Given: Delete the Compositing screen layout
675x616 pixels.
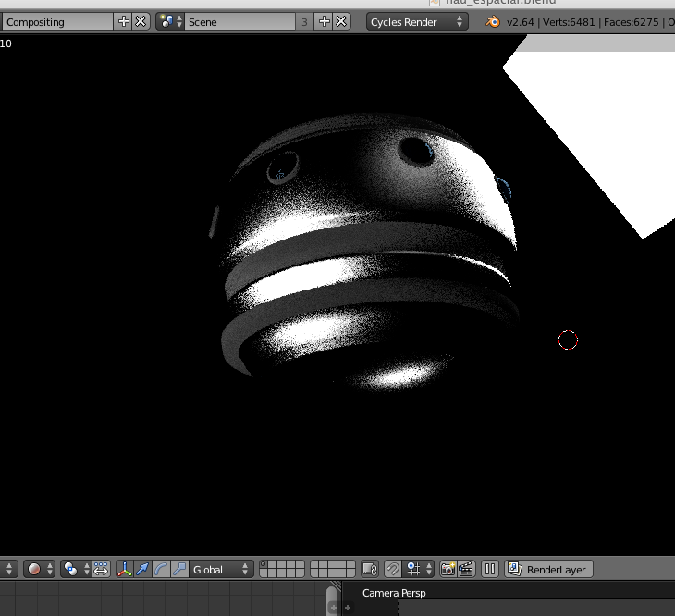Looking at the screenshot, I should click(x=141, y=21).
